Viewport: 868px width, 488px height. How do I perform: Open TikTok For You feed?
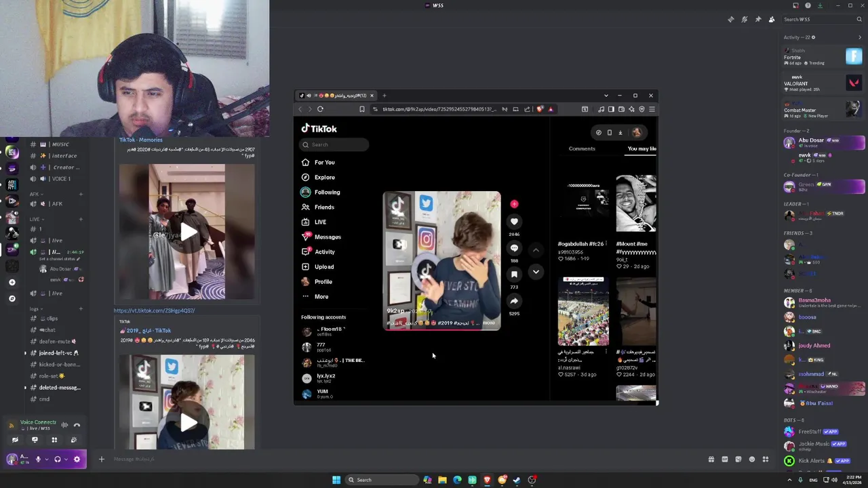click(x=325, y=163)
